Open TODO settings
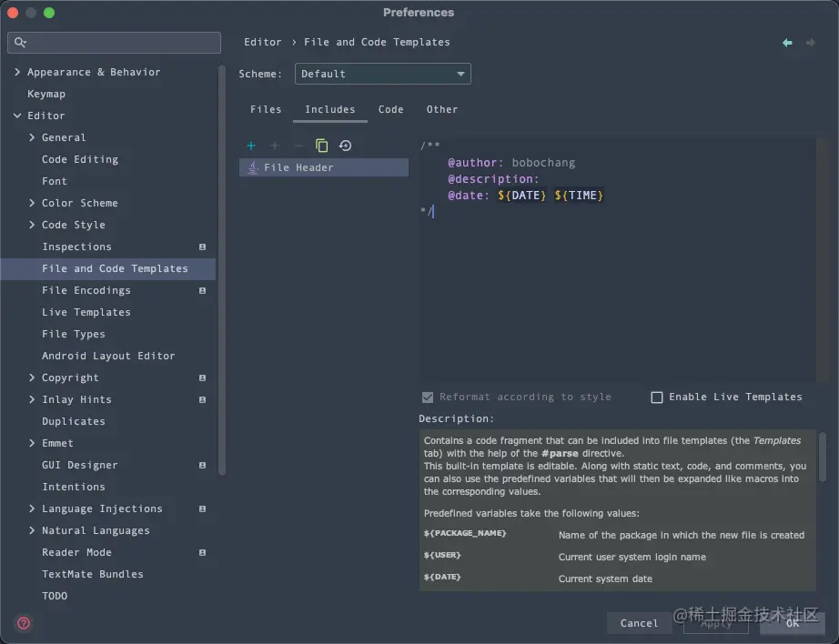839x644 pixels. [55, 596]
